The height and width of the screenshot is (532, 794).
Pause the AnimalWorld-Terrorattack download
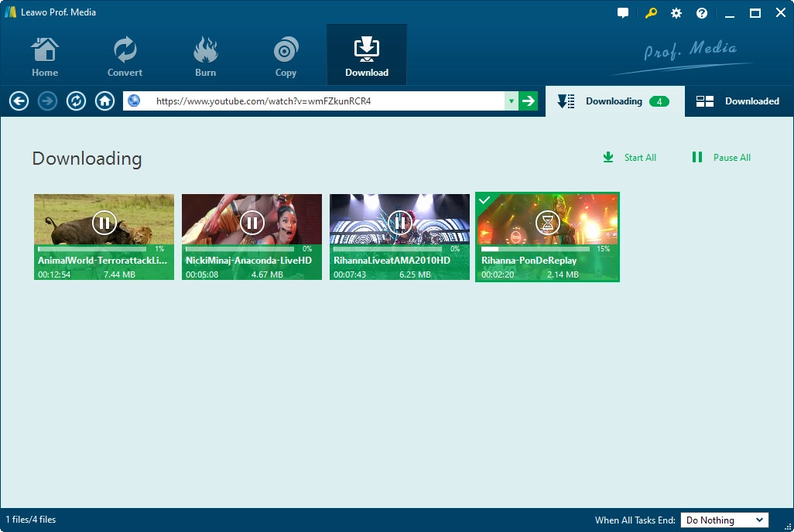104,223
